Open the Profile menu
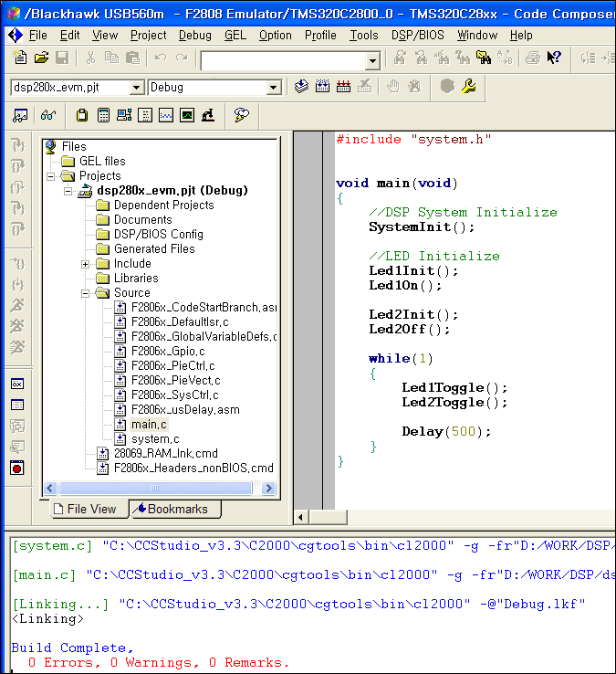This screenshot has height=674, width=616. click(320, 36)
